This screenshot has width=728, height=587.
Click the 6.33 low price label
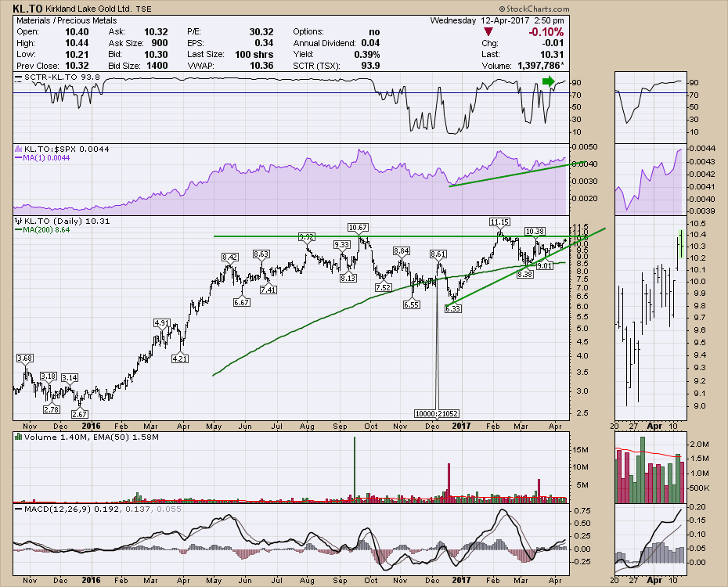(x=453, y=308)
